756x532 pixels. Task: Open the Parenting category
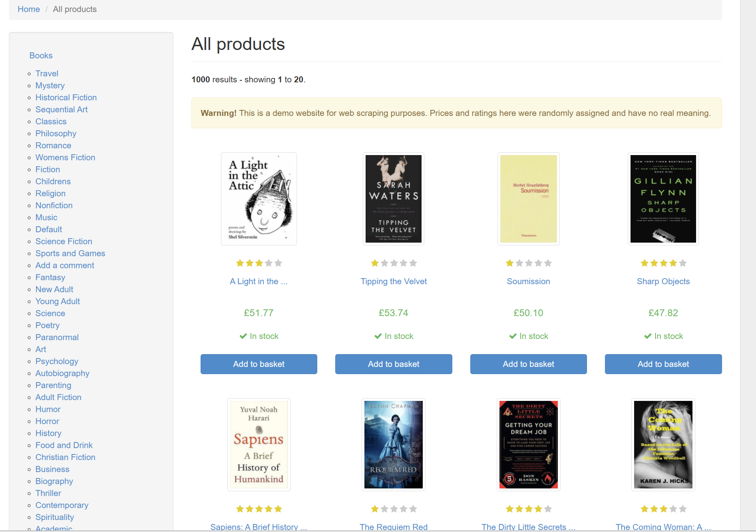53,385
